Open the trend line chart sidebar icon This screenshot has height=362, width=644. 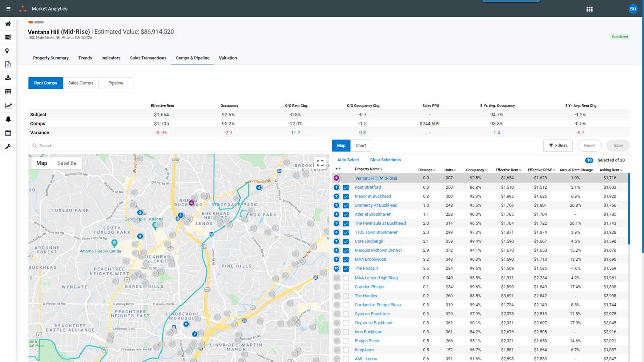point(8,106)
